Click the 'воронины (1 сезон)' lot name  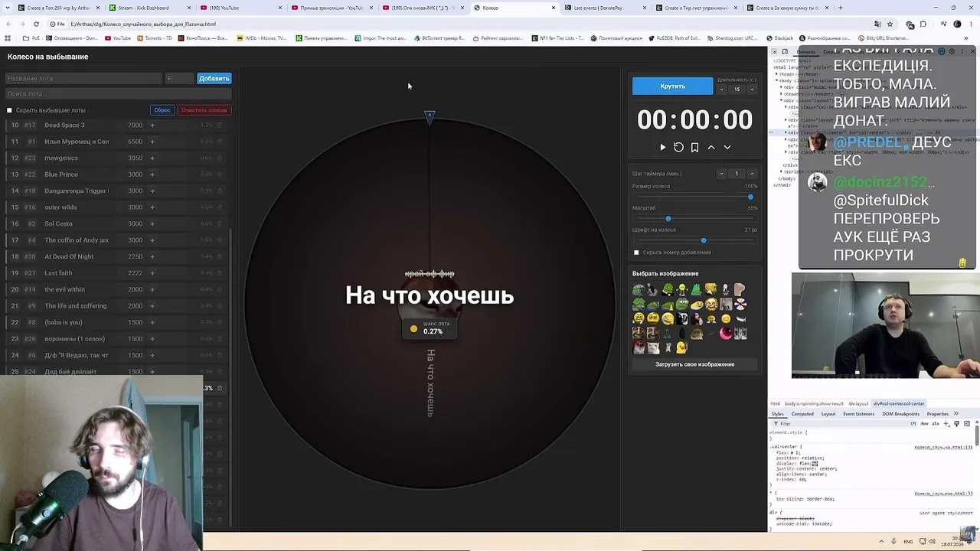[74, 339]
